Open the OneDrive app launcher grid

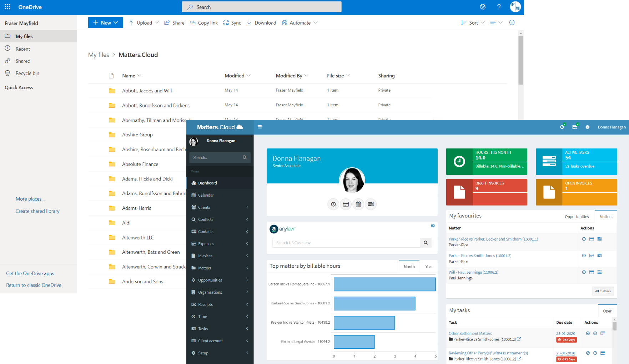(7, 7)
